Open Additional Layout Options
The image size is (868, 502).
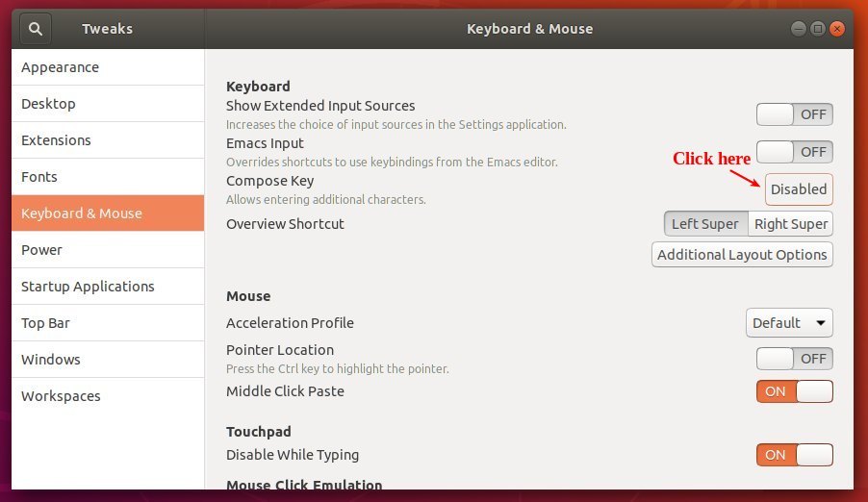click(742, 255)
